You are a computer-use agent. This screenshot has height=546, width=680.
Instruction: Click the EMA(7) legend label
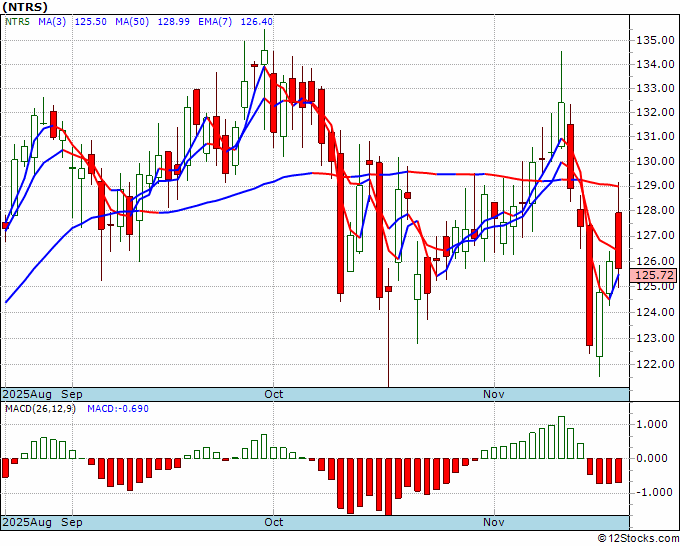pos(215,22)
